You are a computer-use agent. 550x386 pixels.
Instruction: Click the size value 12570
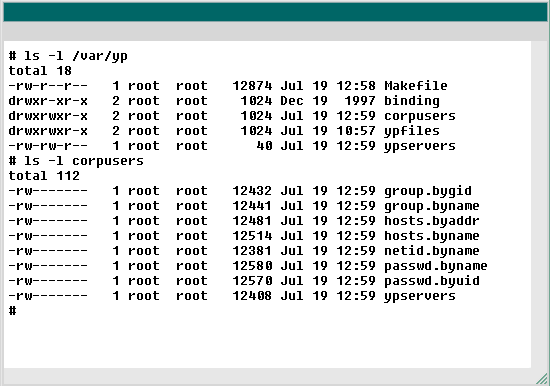coord(252,281)
